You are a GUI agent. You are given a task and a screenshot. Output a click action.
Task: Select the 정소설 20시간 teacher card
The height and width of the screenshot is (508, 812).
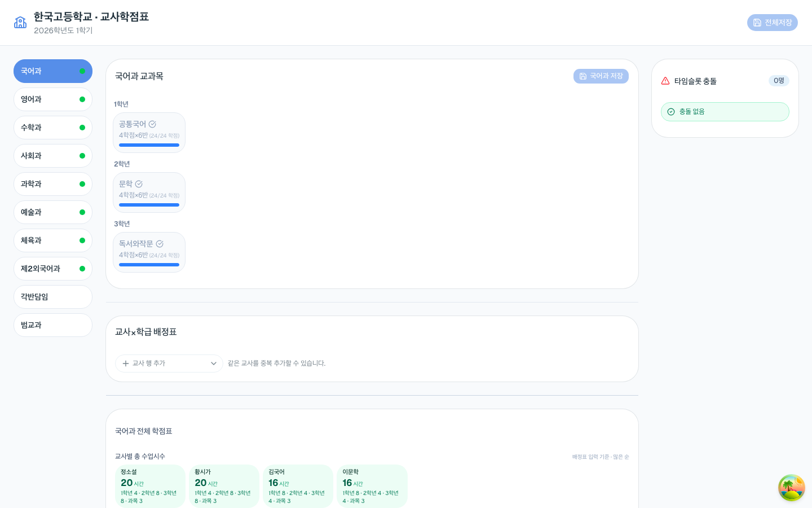pos(151,486)
